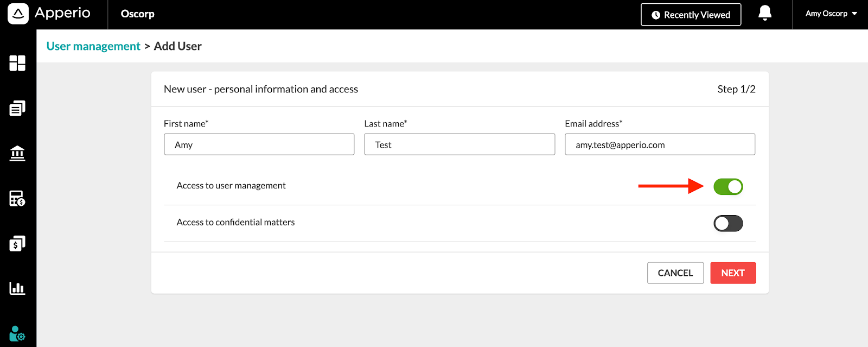
Task: Open the dashboard grid icon in sidebar
Action: click(x=17, y=64)
